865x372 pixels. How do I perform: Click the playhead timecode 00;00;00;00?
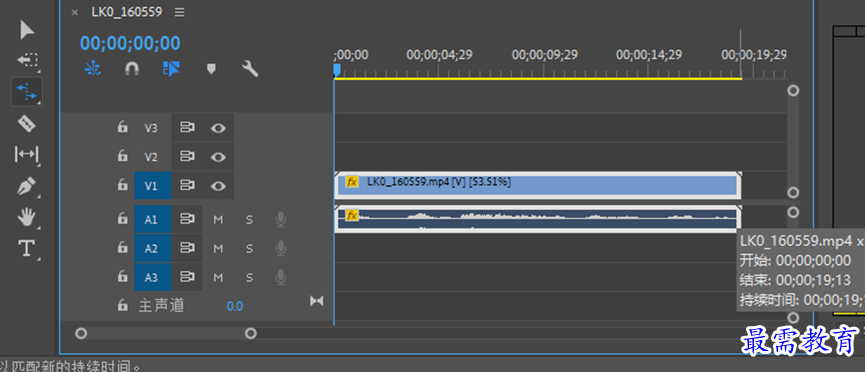[x=130, y=43]
